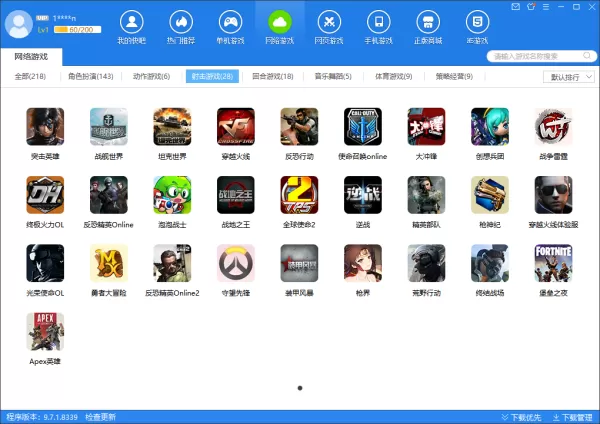Open the 突击英雄 game icon
This screenshot has height=424, width=600.
[x=45, y=127]
